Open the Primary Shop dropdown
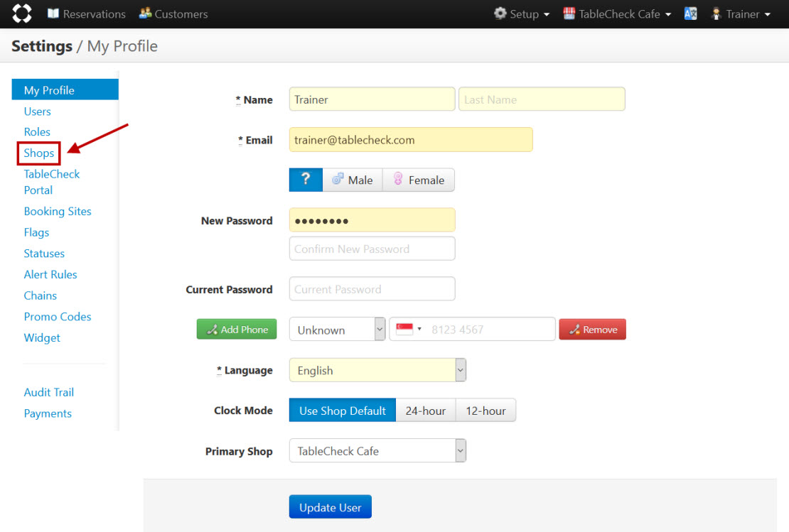789x532 pixels. tap(377, 450)
